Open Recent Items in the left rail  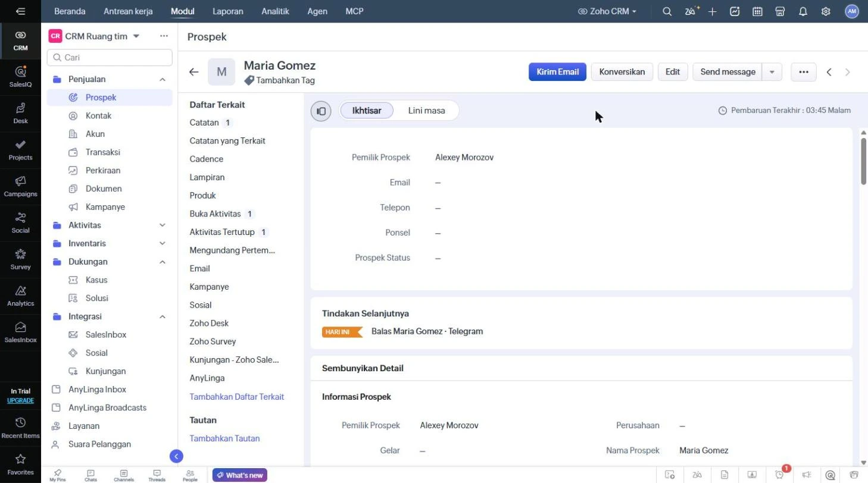(x=20, y=428)
